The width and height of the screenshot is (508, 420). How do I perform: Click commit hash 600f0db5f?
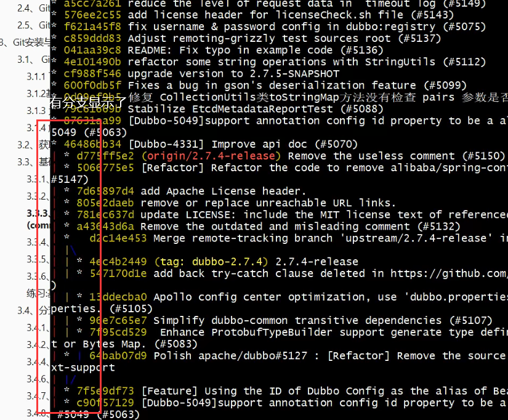click(92, 86)
